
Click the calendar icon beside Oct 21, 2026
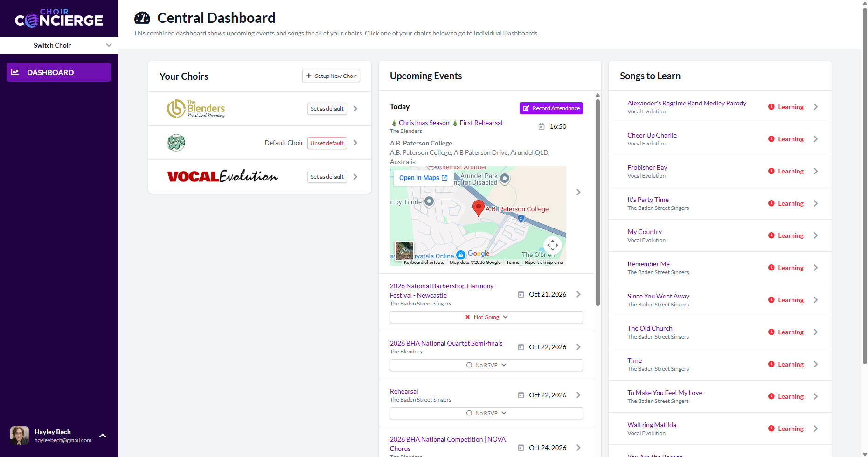(x=521, y=294)
